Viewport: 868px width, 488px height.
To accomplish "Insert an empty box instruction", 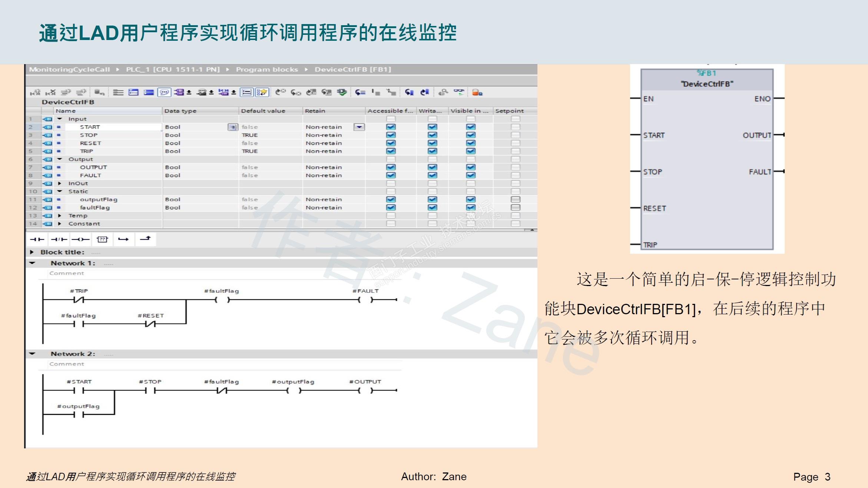I will [x=102, y=239].
